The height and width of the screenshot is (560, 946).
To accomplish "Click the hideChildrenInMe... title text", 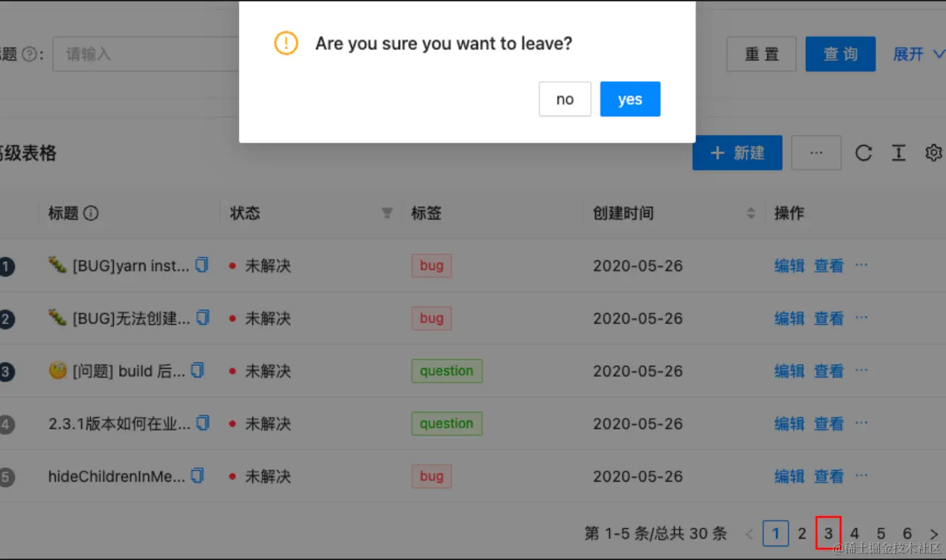I will [116, 477].
